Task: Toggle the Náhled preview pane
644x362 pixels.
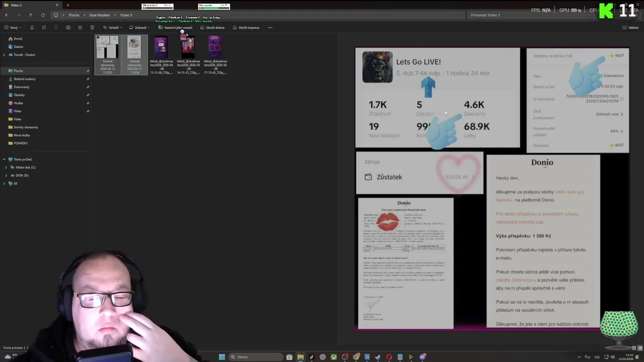Action: [x=630, y=28]
